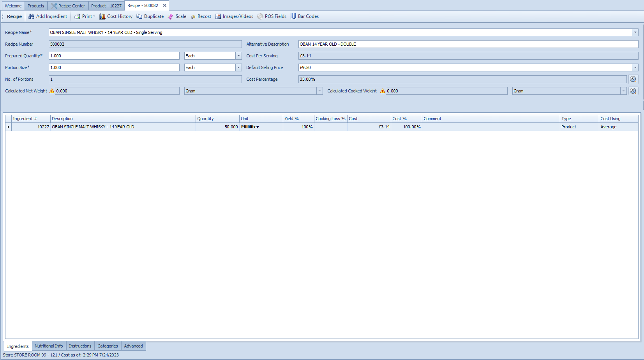Open Bar Codes from the toolbar

point(304,16)
